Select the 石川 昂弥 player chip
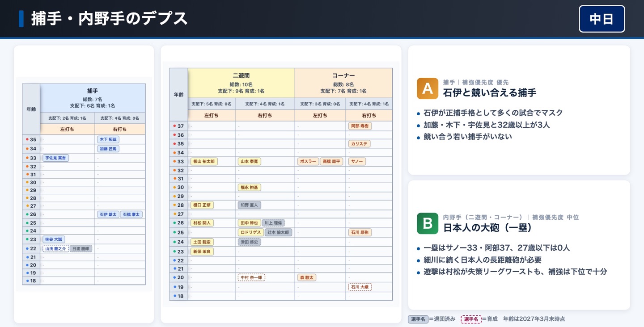644x327 pixels. pos(360,232)
